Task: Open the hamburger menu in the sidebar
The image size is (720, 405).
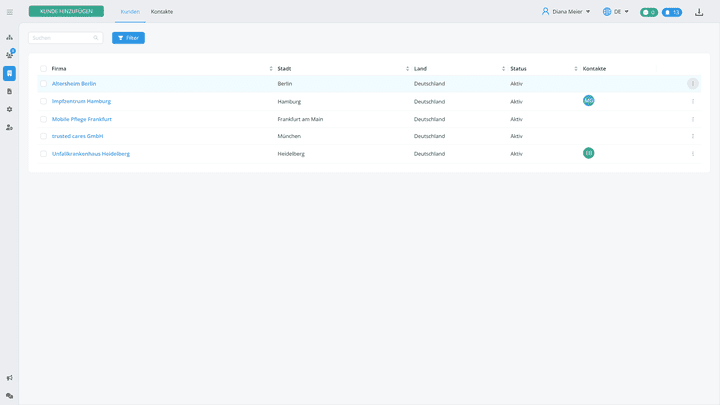Action: (x=10, y=12)
